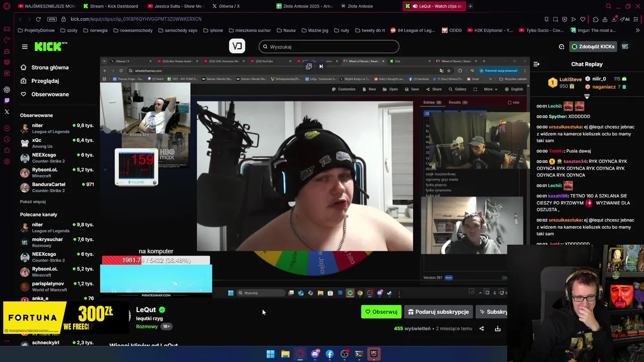Switch to Stream - Kick Dashboard tab
The image size is (644, 362).
coord(112,6)
